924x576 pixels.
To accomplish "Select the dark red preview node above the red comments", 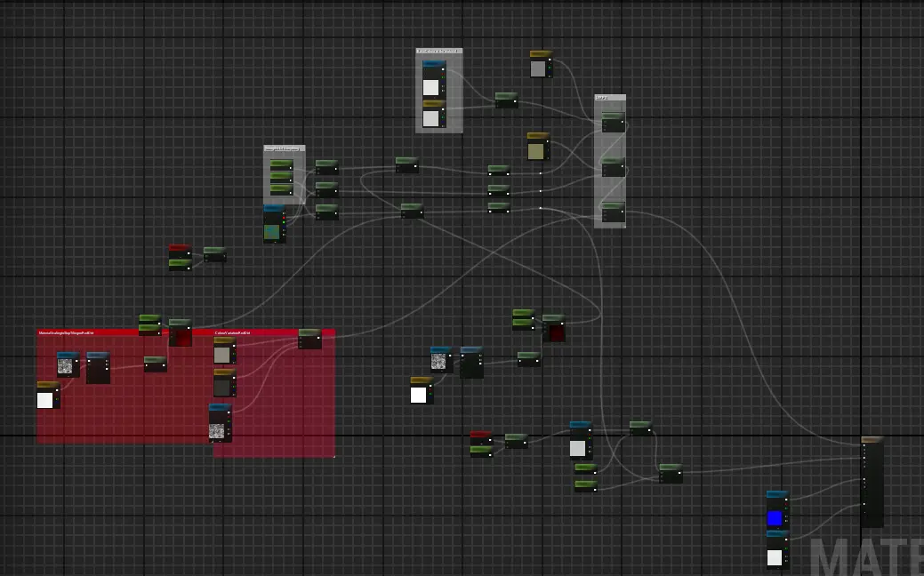I will tap(181, 332).
